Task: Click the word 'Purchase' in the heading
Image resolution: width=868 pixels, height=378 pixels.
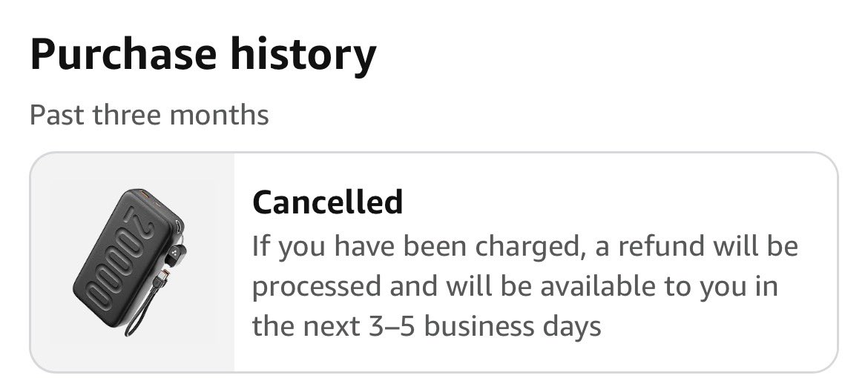Action: 123,53
